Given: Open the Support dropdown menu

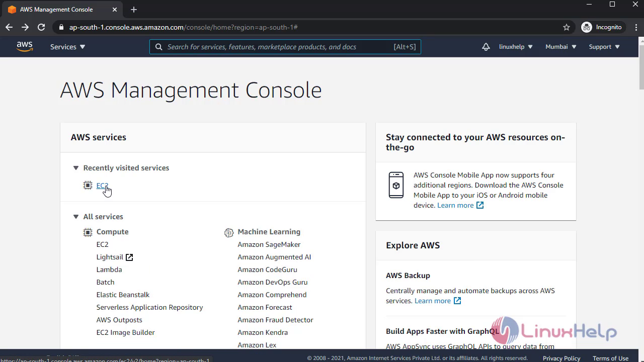Looking at the screenshot, I should click(x=604, y=47).
